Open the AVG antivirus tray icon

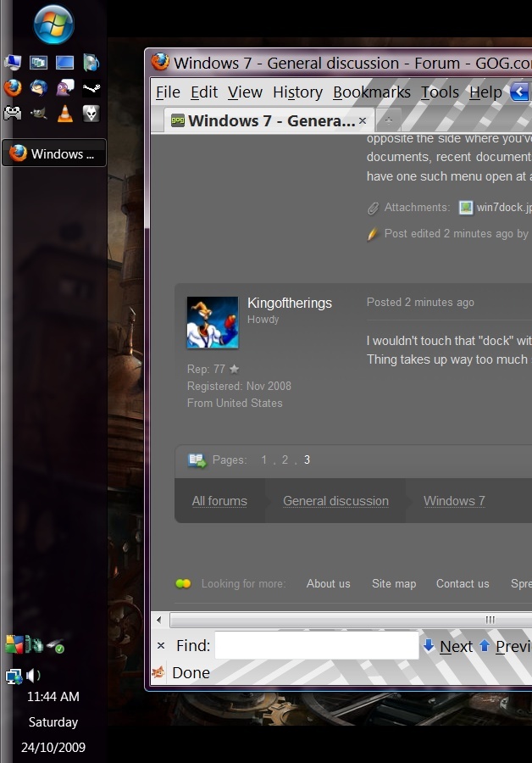point(14,643)
